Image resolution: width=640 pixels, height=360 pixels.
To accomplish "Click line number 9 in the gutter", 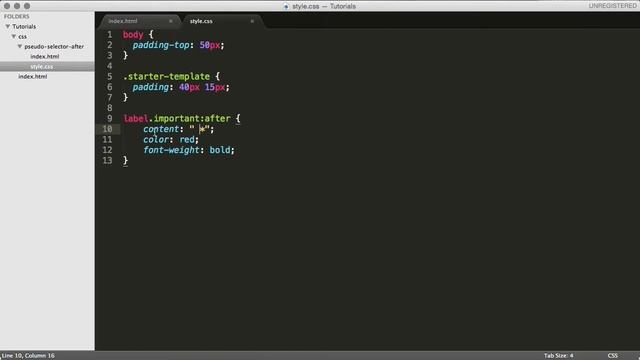I will point(109,118).
